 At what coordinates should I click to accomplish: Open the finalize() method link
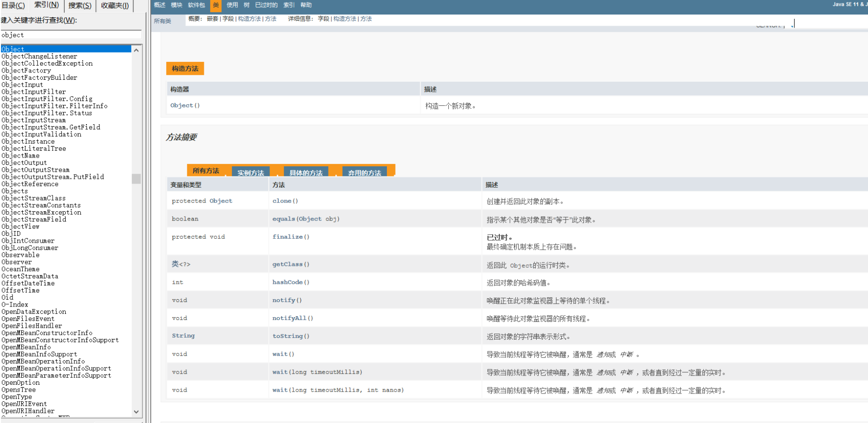pos(291,236)
